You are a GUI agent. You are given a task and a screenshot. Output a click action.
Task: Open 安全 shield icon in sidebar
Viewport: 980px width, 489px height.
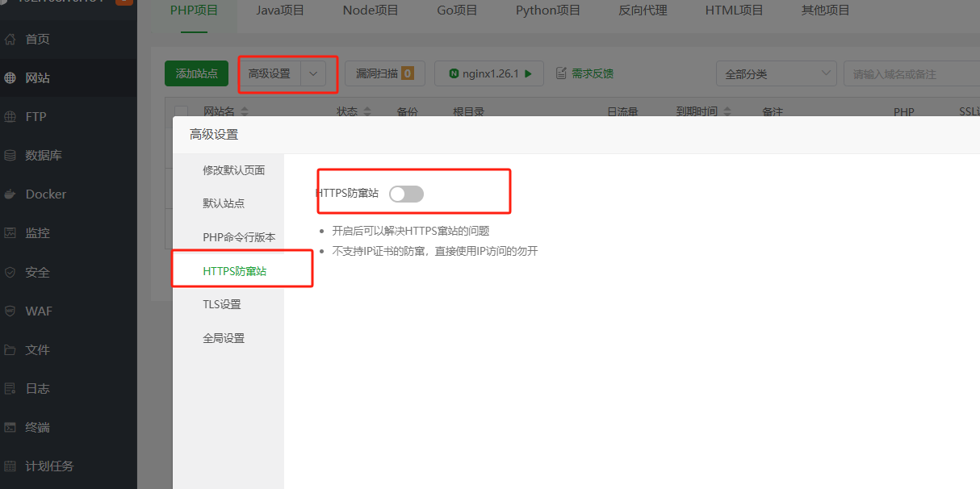coord(10,272)
